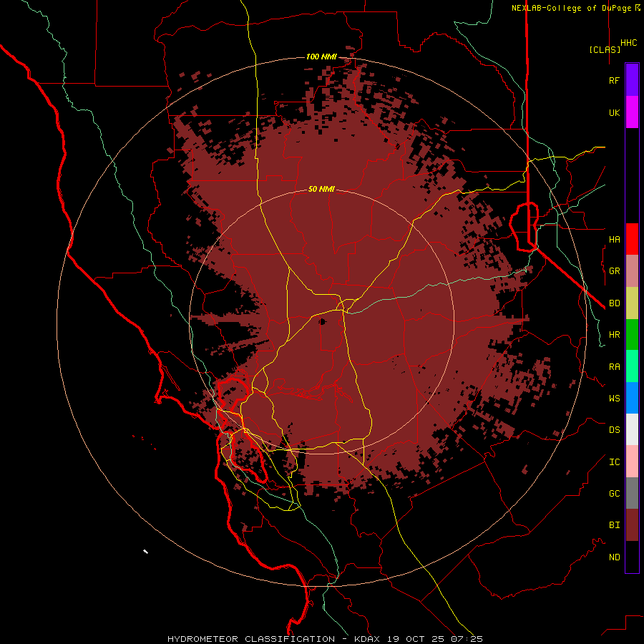
Task: Click the HYDROMETEOR CLASSIFICATION title text
Action: (251, 639)
